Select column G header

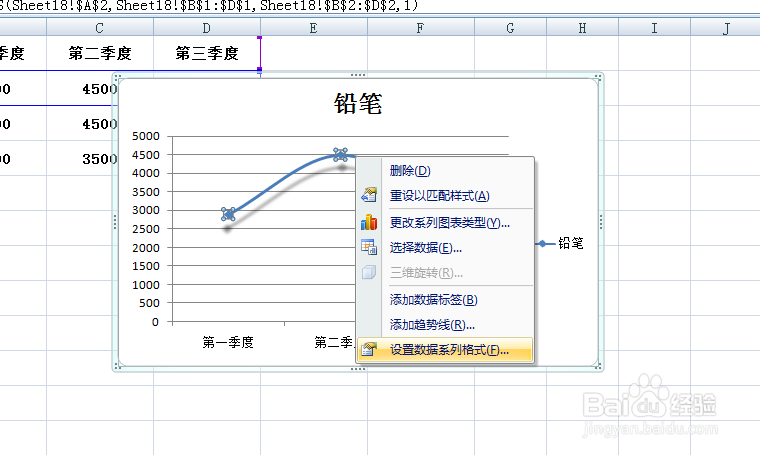point(510,28)
